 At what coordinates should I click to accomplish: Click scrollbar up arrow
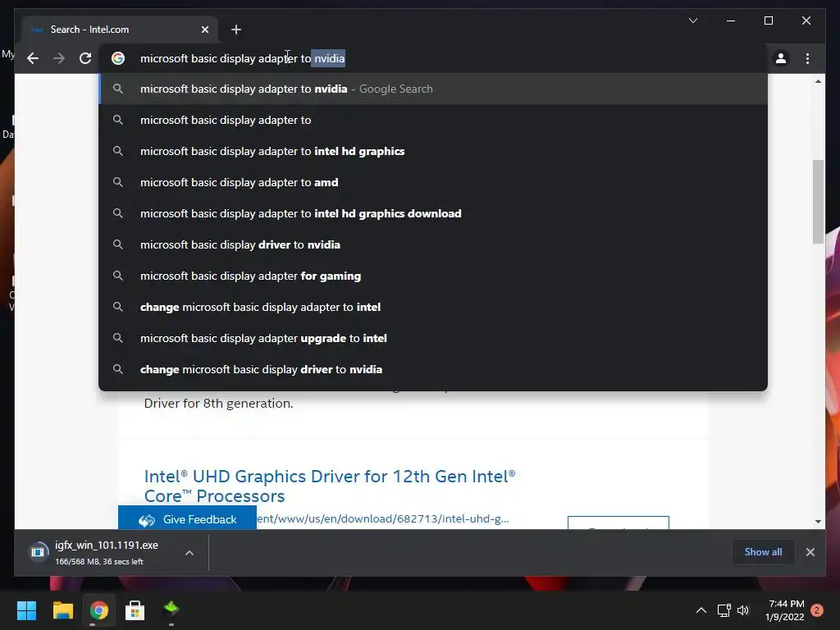tap(818, 81)
